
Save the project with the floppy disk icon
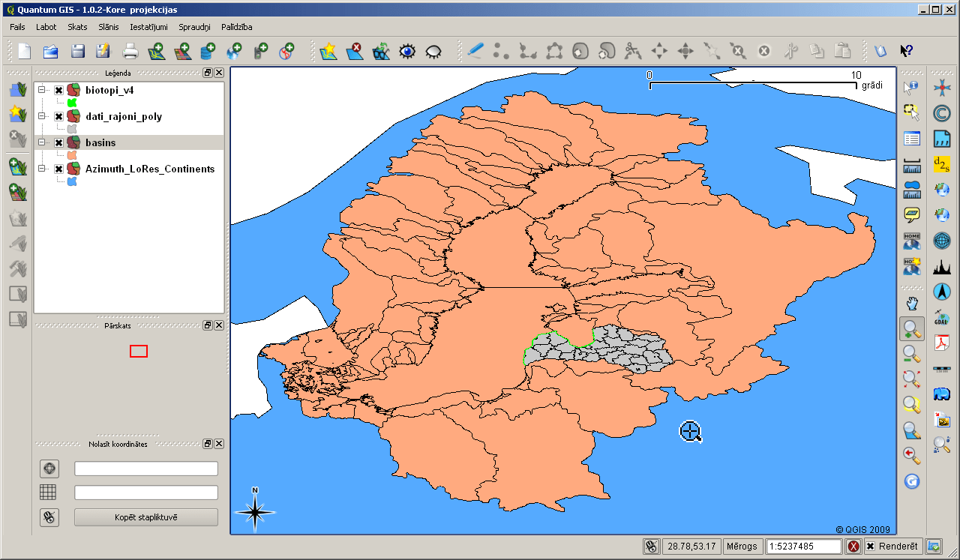[77, 51]
